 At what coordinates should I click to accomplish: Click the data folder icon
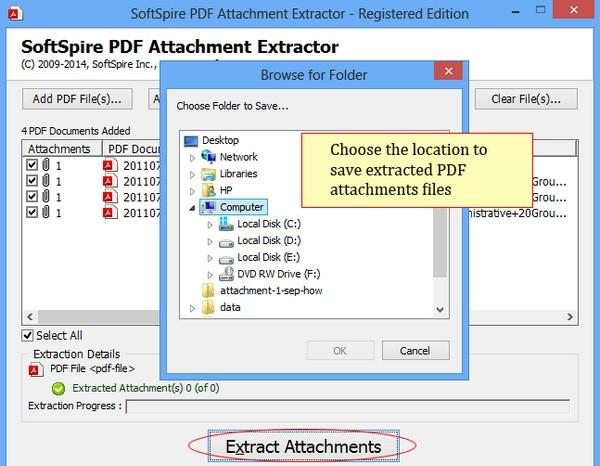click(x=209, y=308)
